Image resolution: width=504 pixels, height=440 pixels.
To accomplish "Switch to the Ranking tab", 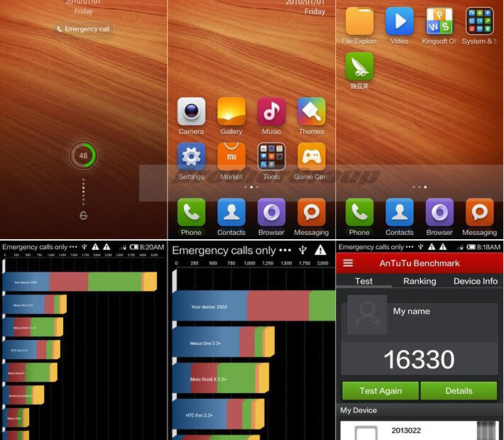I will click(420, 281).
